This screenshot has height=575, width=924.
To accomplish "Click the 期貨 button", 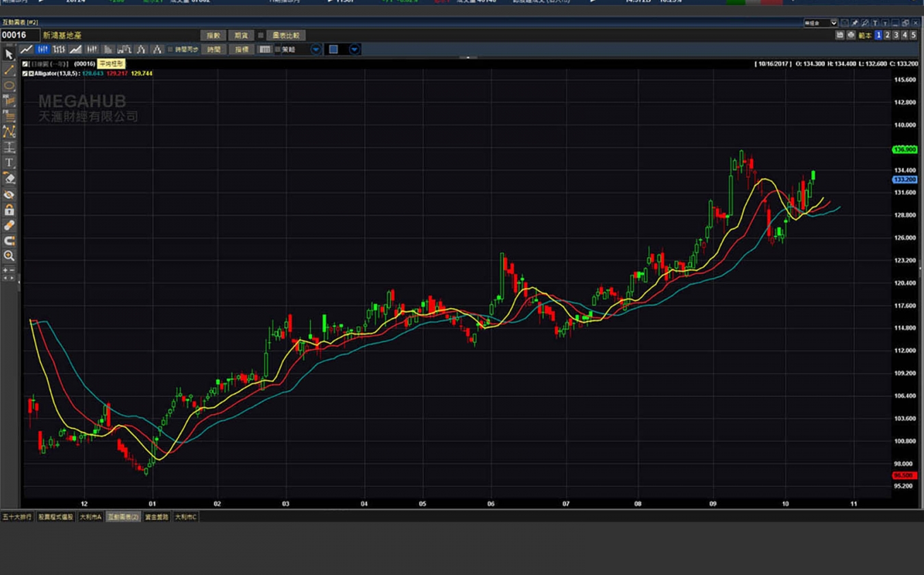I will pyautogui.click(x=241, y=35).
